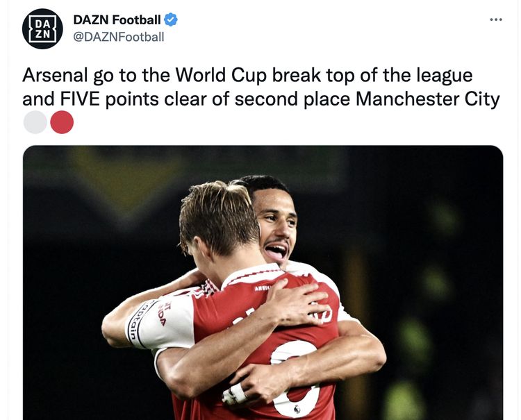521x420 pixels.
Task: Open the tweet's more options ellipsis
Action: (x=495, y=19)
